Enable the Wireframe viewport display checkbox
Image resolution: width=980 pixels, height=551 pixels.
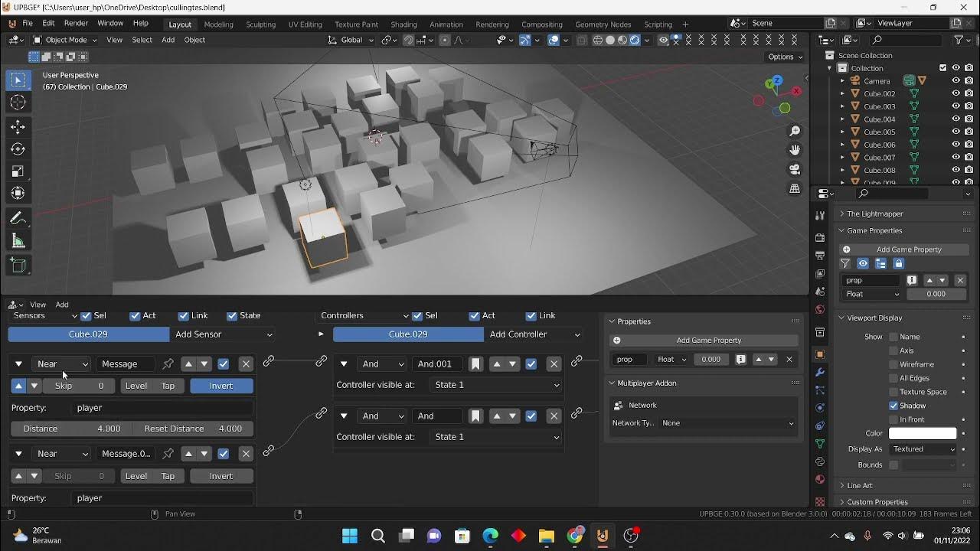pyautogui.click(x=893, y=364)
